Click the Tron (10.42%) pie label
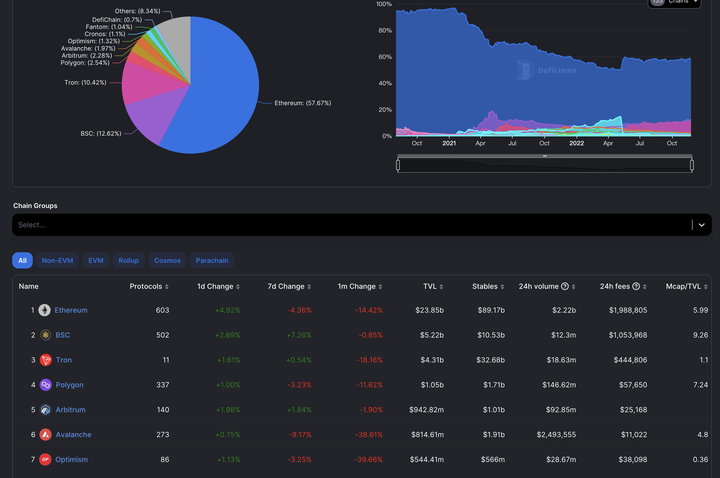Viewport: 720px width, 478px height. (85, 83)
